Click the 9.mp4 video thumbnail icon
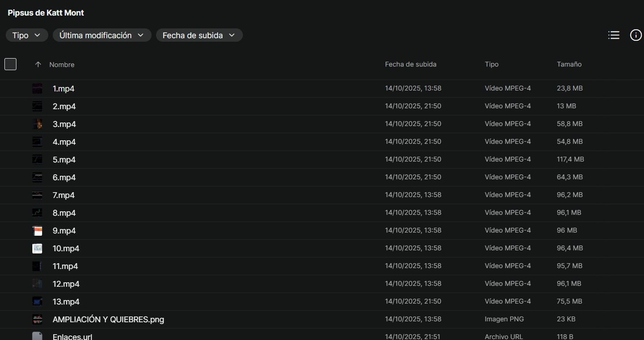The height and width of the screenshot is (340, 644). click(37, 231)
